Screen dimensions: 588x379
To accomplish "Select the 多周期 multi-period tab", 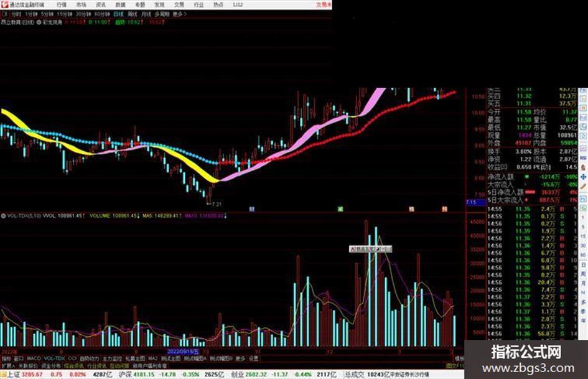I will coord(162,14).
